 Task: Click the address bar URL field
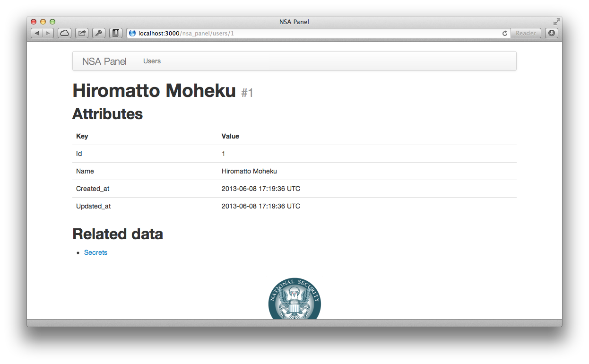318,33
